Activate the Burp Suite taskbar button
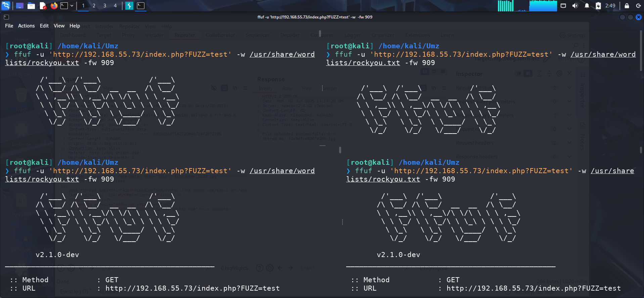 [129, 6]
